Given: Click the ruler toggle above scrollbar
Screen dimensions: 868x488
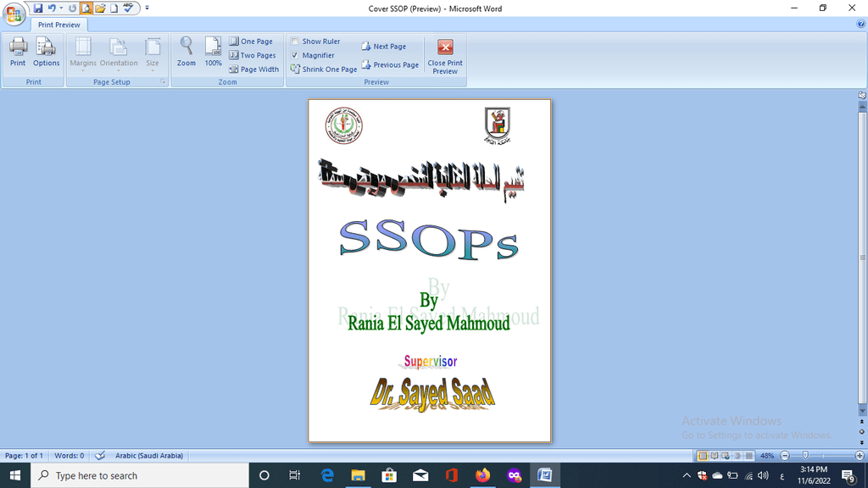Looking at the screenshot, I should coord(862,95).
